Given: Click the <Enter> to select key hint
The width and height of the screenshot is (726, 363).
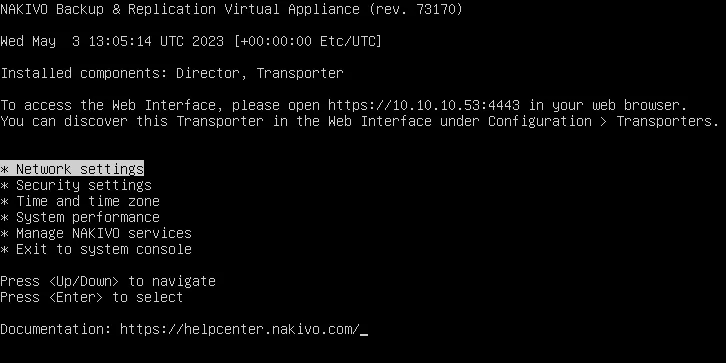Looking at the screenshot, I should (116, 297).
